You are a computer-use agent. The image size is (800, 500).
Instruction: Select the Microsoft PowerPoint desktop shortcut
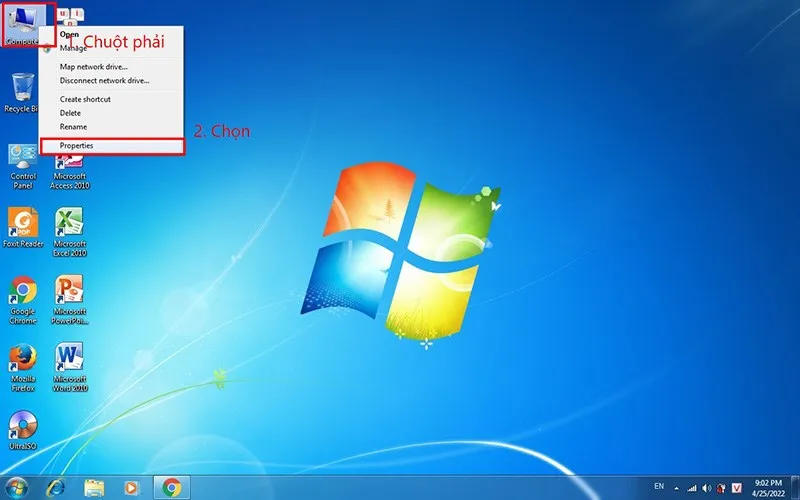[x=70, y=296]
